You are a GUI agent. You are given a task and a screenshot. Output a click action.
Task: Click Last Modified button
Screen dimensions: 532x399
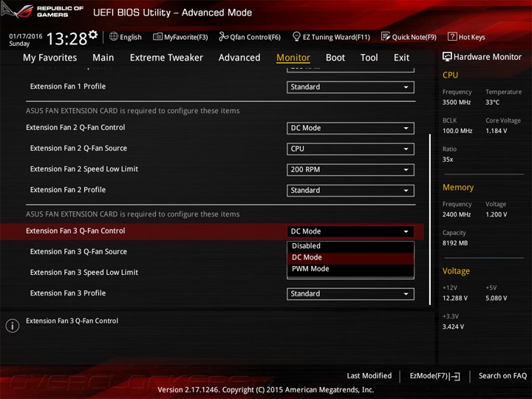[369, 376]
